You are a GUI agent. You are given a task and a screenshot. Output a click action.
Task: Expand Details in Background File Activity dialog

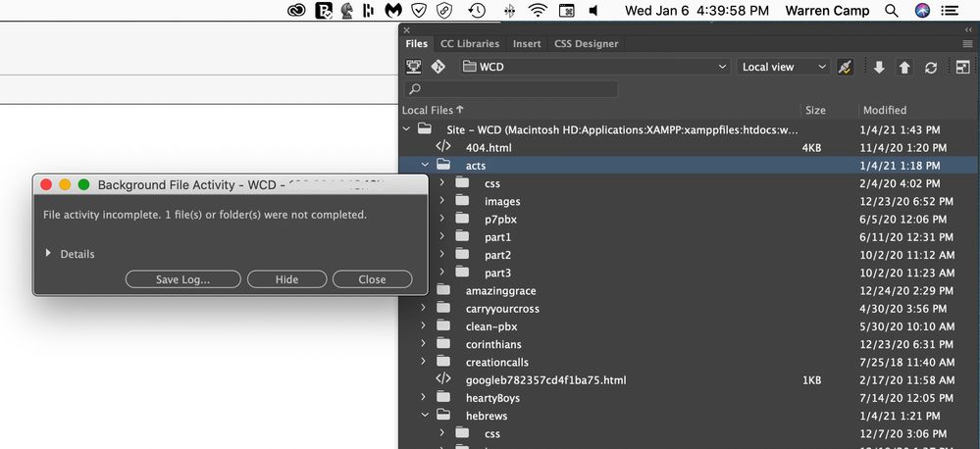pyautogui.click(x=48, y=254)
